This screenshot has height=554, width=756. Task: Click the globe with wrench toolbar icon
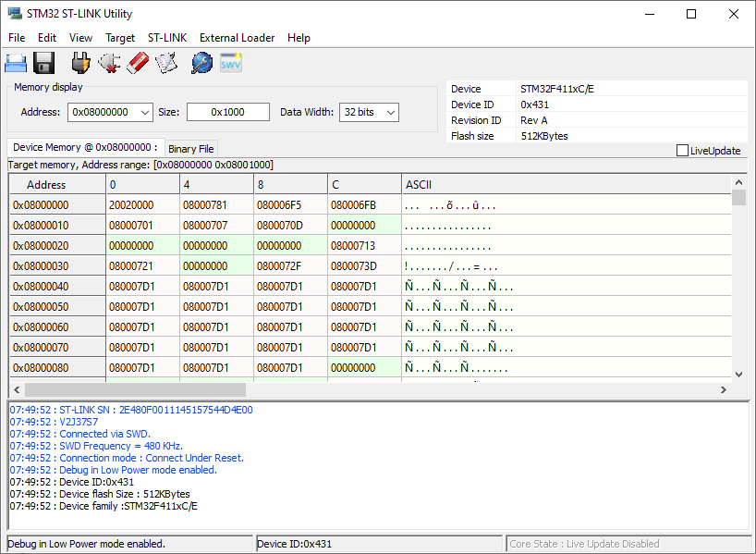coord(202,63)
